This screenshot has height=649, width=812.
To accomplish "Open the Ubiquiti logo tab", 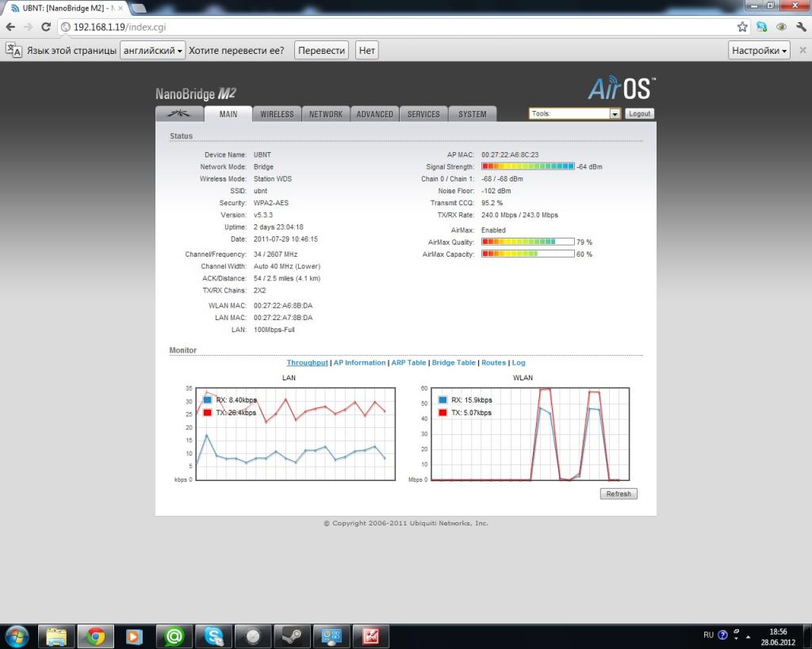I will pos(179,114).
